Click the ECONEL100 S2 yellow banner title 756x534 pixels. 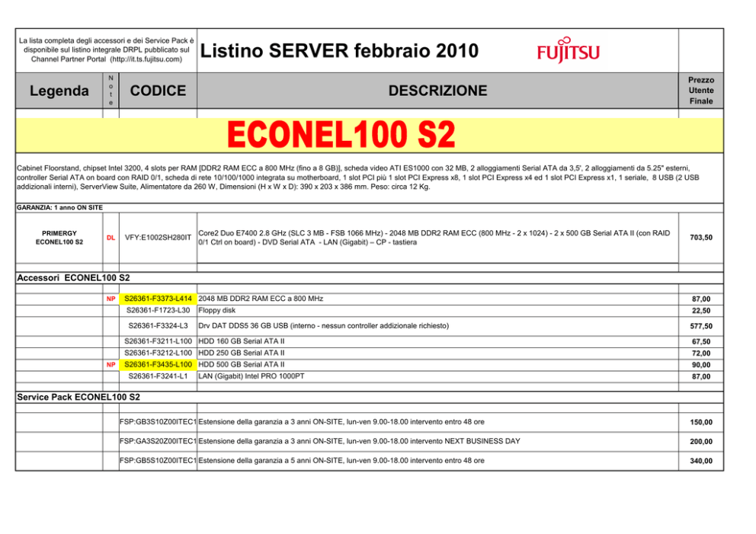(x=341, y=136)
